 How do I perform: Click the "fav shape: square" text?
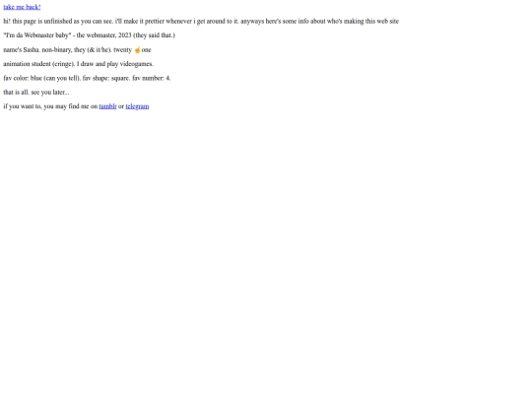click(105, 78)
